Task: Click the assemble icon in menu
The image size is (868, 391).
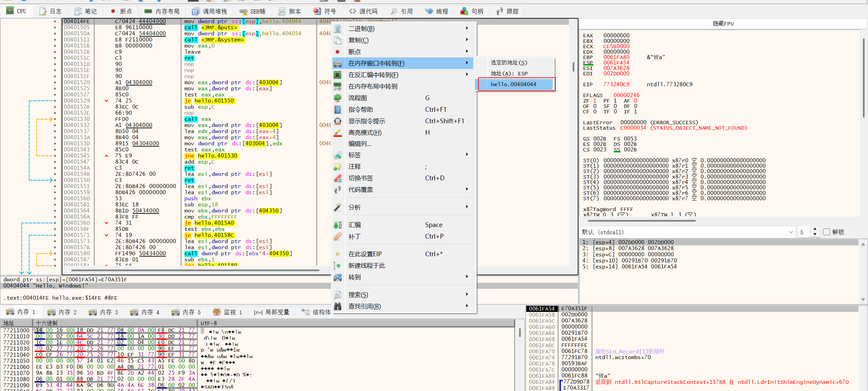Action: point(338,225)
